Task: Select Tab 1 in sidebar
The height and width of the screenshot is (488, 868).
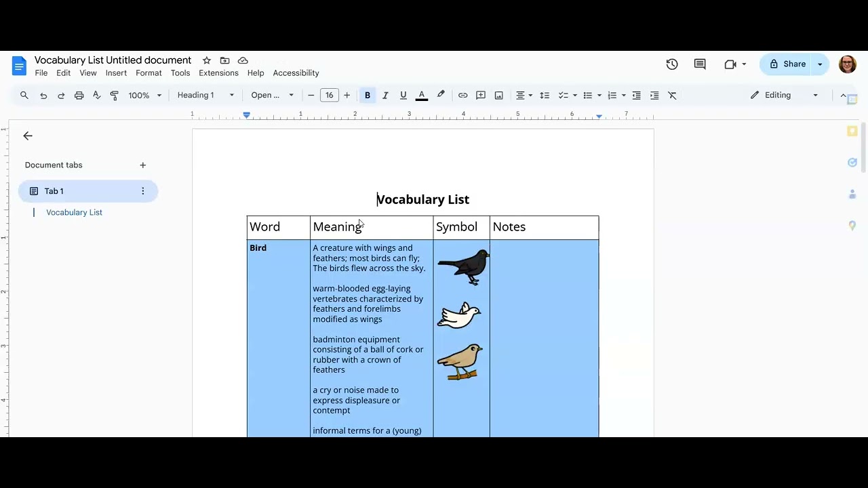Action: tap(88, 191)
